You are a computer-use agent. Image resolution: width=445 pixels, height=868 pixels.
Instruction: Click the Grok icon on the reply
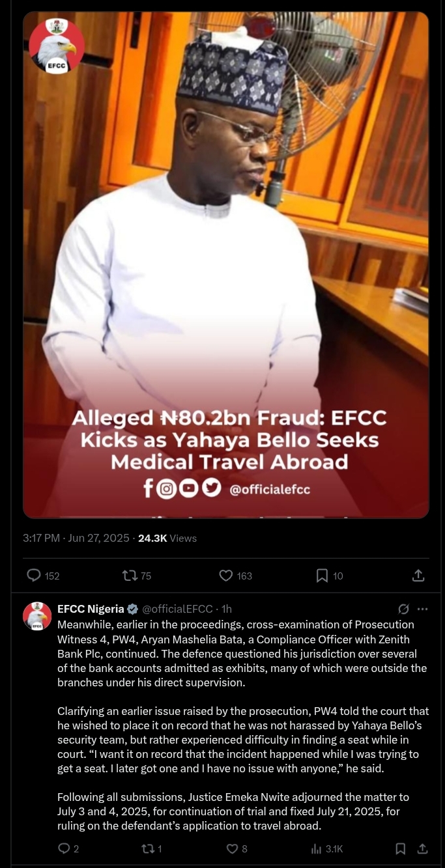click(403, 609)
